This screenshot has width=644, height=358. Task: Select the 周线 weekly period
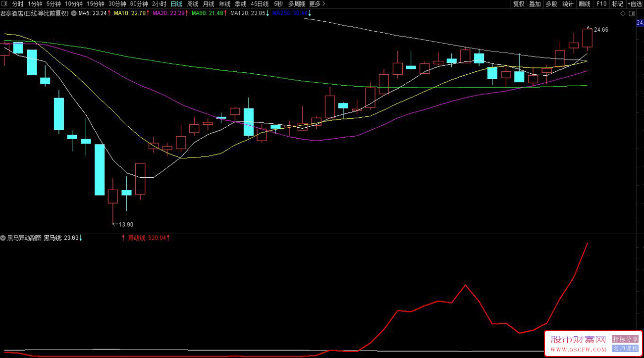[192, 4]
